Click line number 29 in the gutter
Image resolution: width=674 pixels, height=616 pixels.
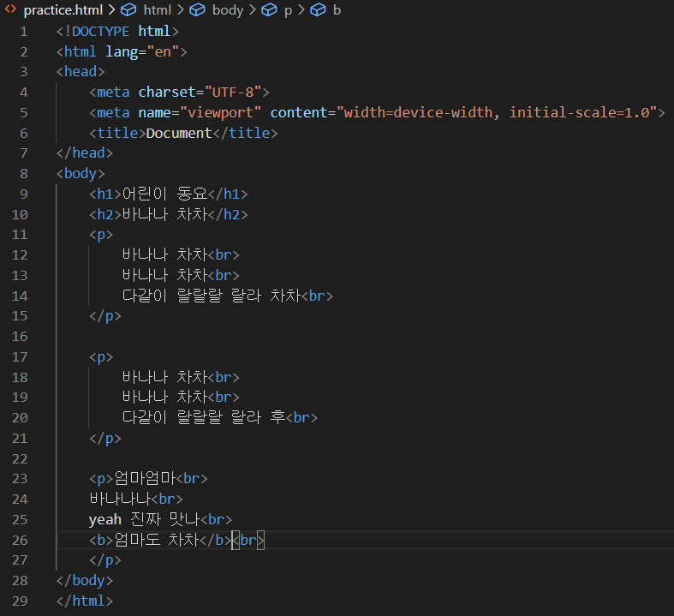coord(20,601)
